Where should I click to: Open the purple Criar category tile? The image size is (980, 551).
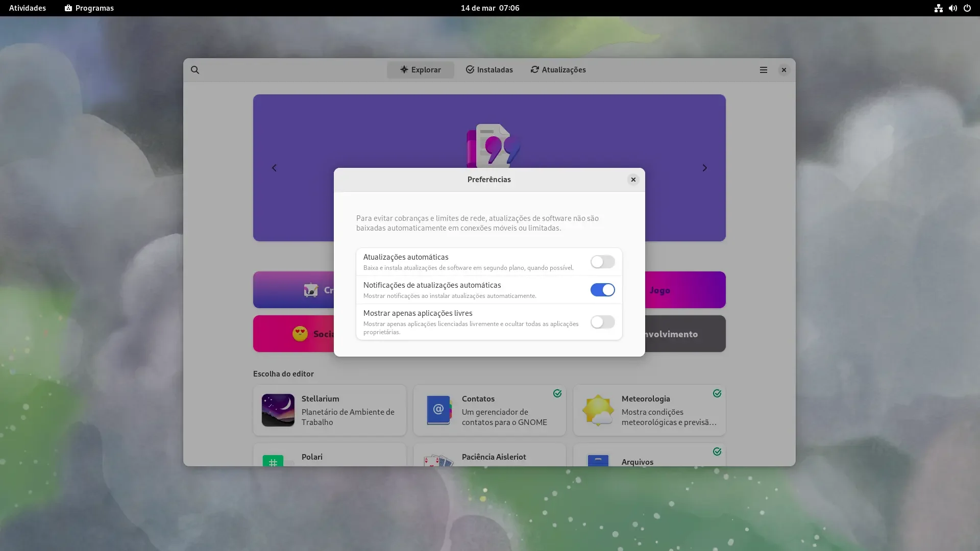coord(293,290)
